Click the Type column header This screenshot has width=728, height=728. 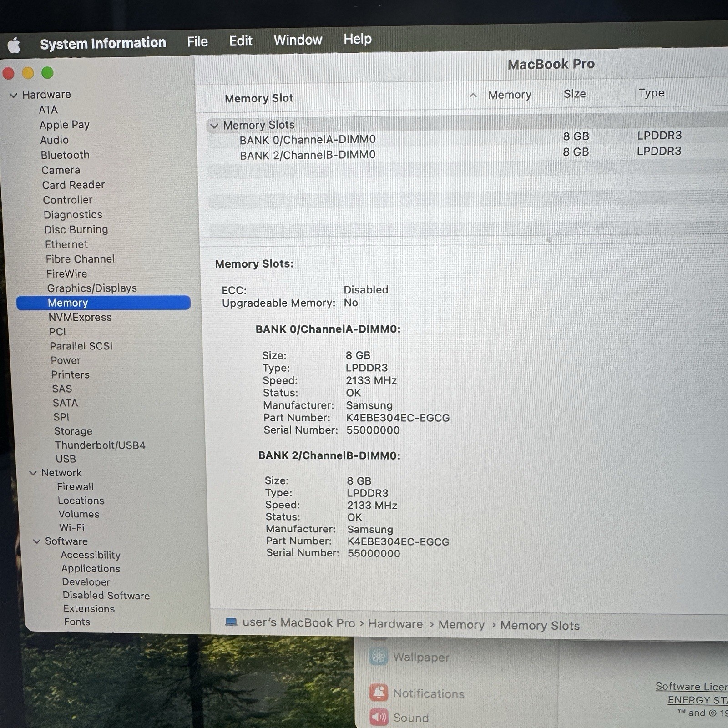click(x=651, y=93)
